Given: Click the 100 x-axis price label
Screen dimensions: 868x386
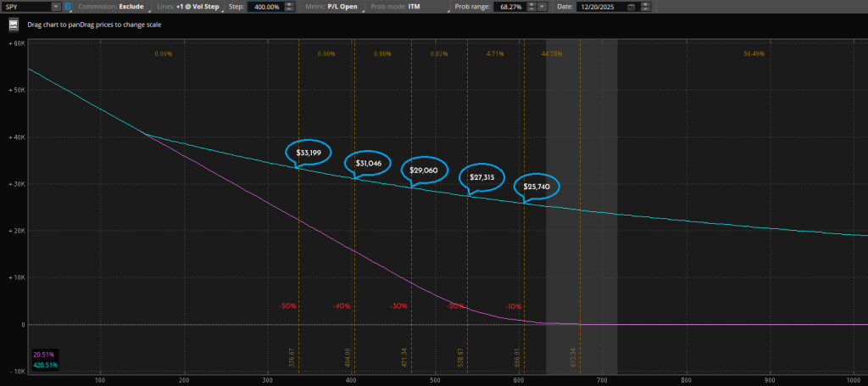Looking at the screenshot, I should point(100,382).
